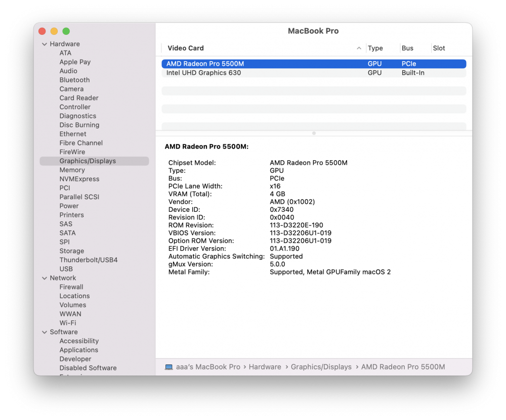Open WWAN under Network
Screen dimensions: 506x420
70,315
